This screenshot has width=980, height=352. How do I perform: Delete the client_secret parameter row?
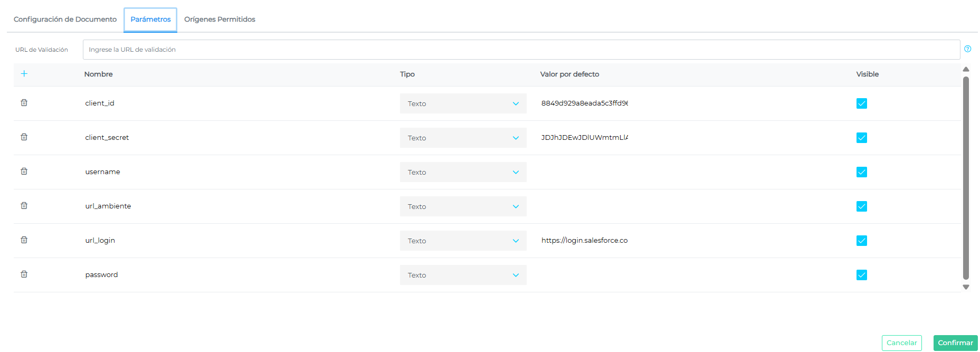24,137
